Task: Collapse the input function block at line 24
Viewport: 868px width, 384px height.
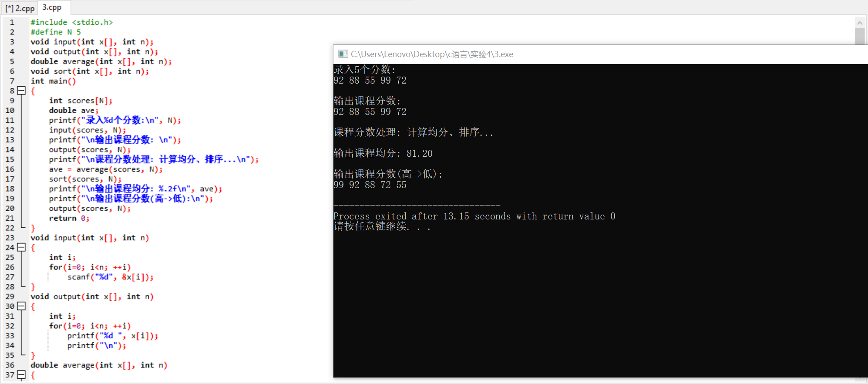Action: tap(21, 248)
